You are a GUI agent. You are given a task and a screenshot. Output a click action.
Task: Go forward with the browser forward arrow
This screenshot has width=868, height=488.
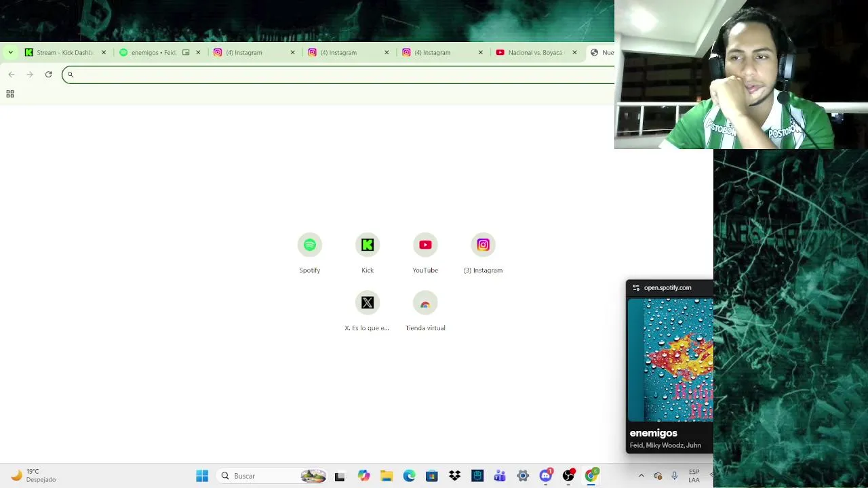pos(30,75)
